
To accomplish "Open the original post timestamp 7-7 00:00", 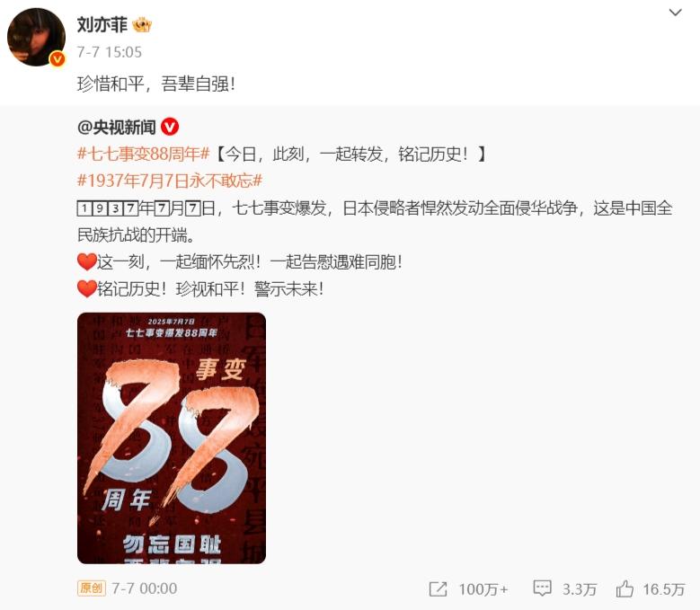I will tap(144, 588).
